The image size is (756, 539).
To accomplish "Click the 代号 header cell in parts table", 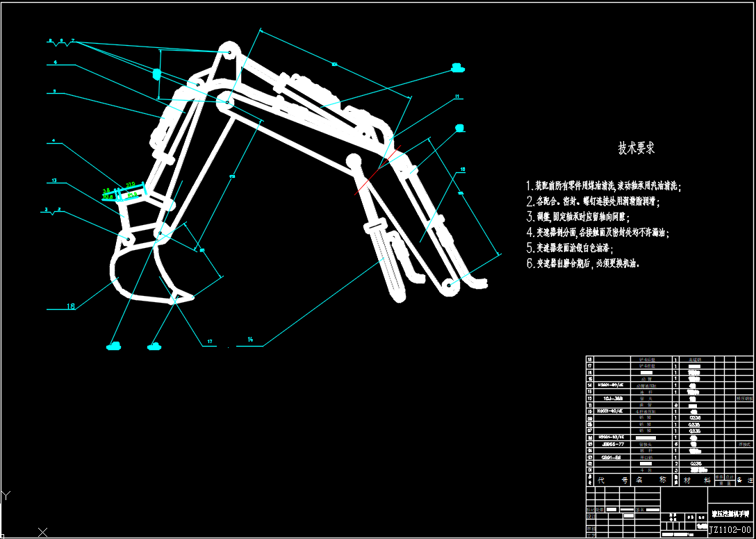I will click(x=613, y=481).
